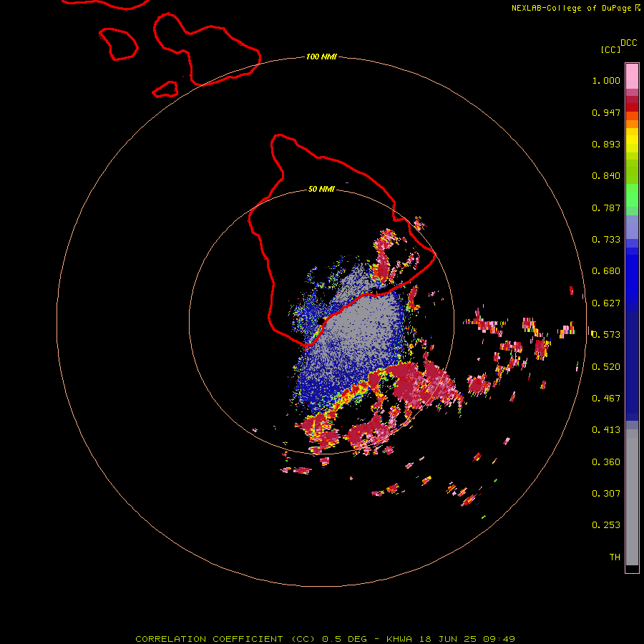Screen dimensions: 644x644
Task: Click the 0.947 scale value
Action: coord(606,112)
